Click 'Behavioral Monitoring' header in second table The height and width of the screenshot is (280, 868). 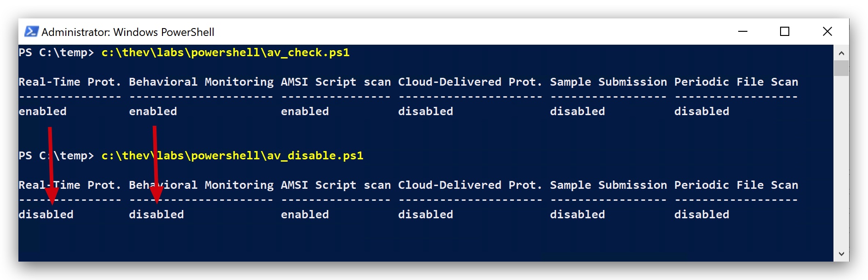(201, 185)
